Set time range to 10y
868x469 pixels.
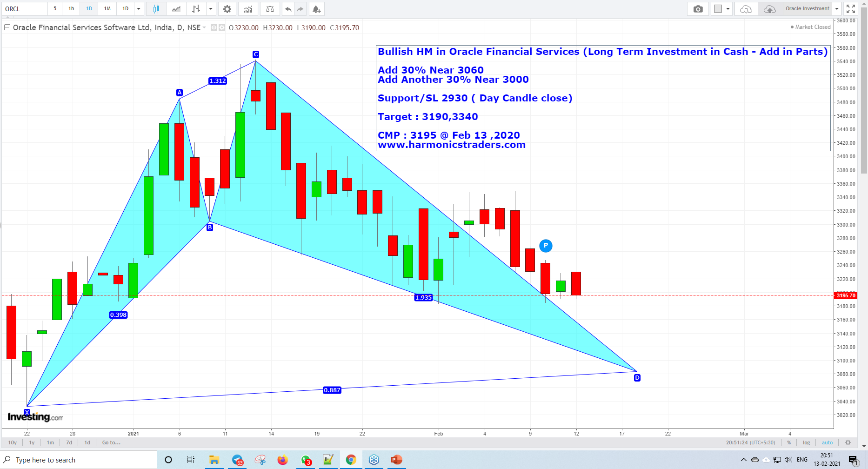13,442
